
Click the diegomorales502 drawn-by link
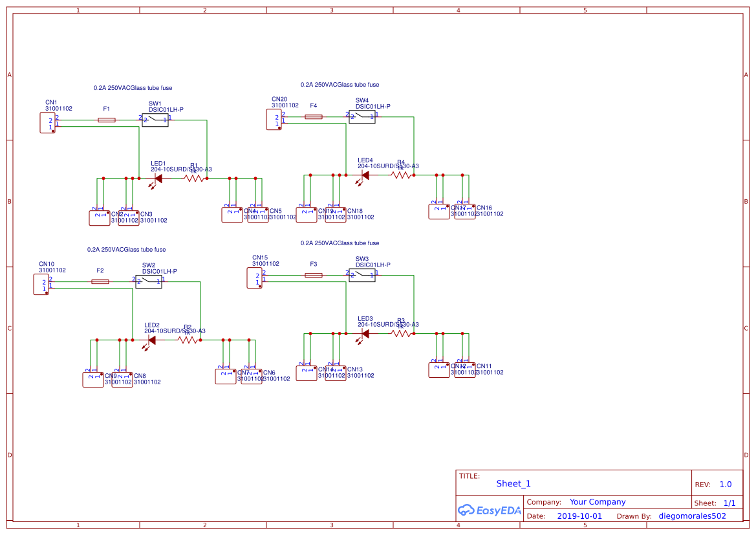click(693, 516)
